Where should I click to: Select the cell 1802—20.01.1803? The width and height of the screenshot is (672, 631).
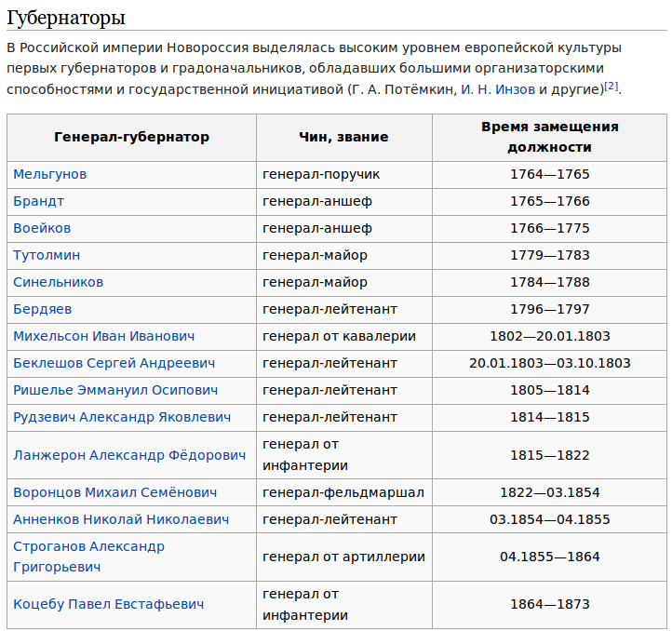[550, 337]
